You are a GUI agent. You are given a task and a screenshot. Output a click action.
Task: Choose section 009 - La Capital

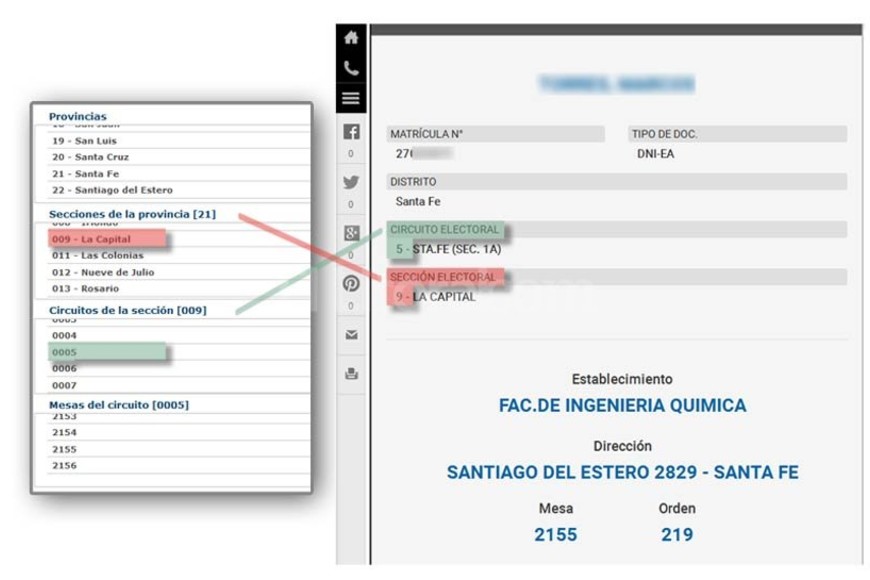pos(91,239)
